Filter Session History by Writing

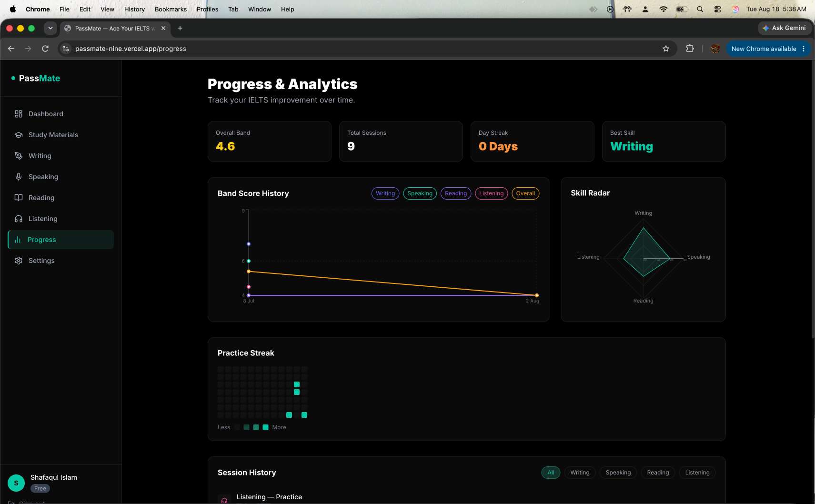click(580, 473)
